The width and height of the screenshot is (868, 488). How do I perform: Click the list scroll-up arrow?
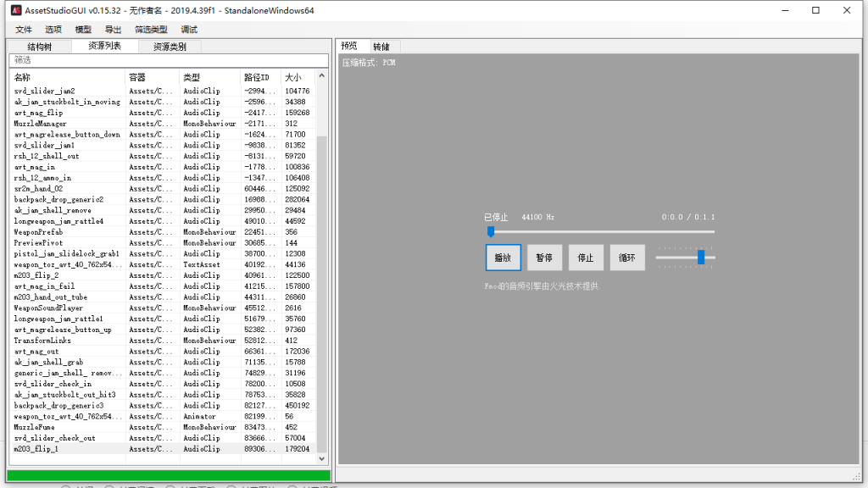(x=321, y=75)
